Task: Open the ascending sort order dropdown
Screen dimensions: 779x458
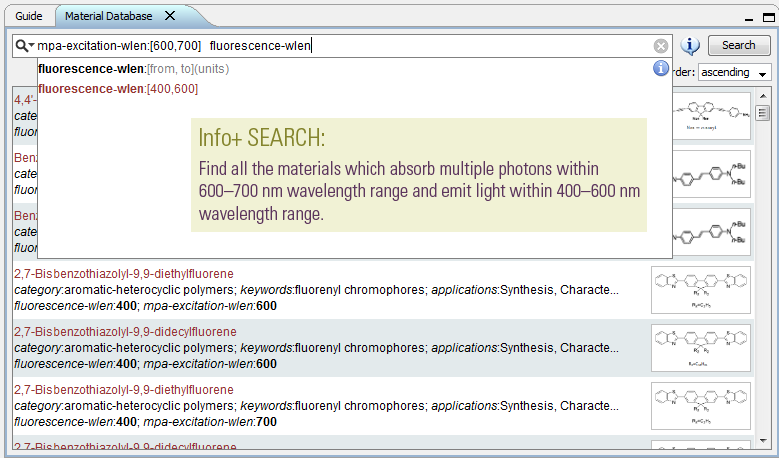Action: (x=735, y=73)
